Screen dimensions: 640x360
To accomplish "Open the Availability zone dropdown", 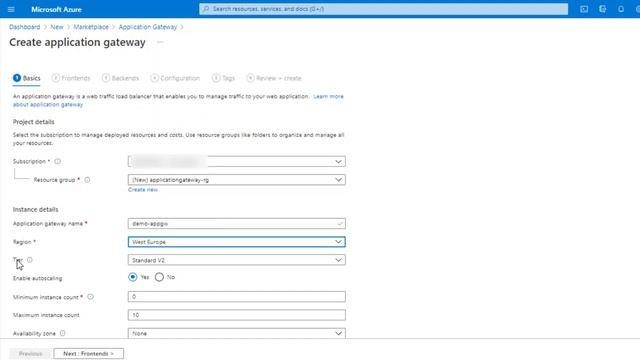I will pos(237,333).
